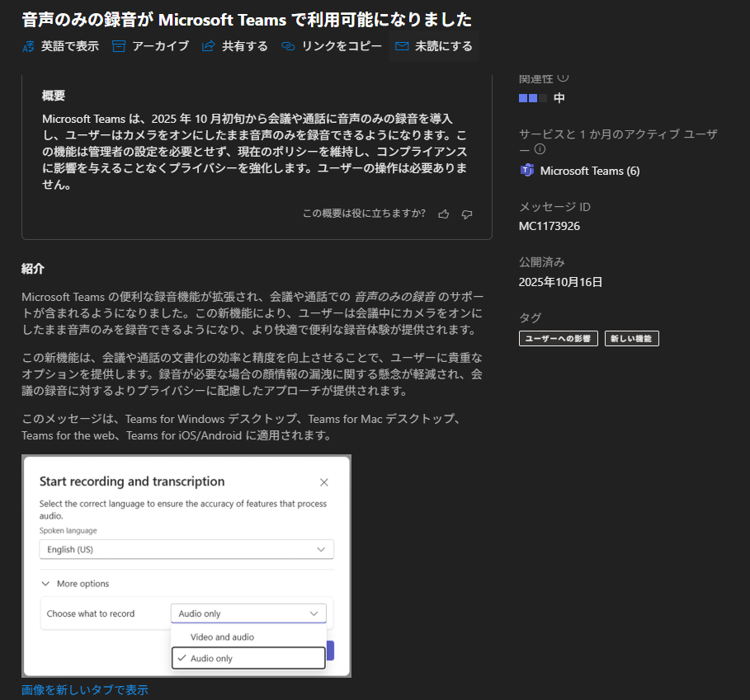The height and width of the screenshot is (700, 750).
Task: Copy the link with リンクをコピー icon
Action: click(288, 47)
